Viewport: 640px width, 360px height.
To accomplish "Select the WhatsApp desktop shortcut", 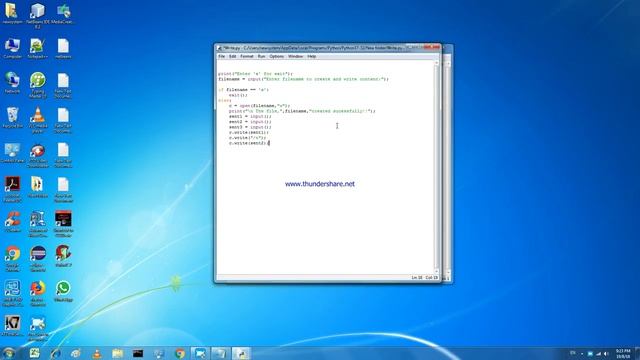I will 63,291.
